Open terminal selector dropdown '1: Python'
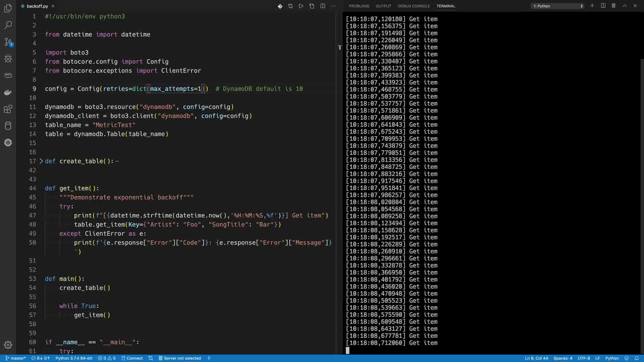Screen dimensions: 644x362 [x=558, y=6]
